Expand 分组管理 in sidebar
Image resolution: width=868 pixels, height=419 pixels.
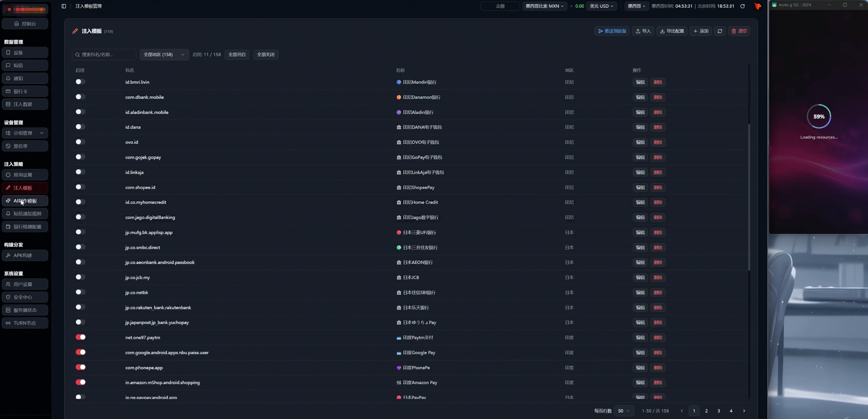click(x=25, y=133)
